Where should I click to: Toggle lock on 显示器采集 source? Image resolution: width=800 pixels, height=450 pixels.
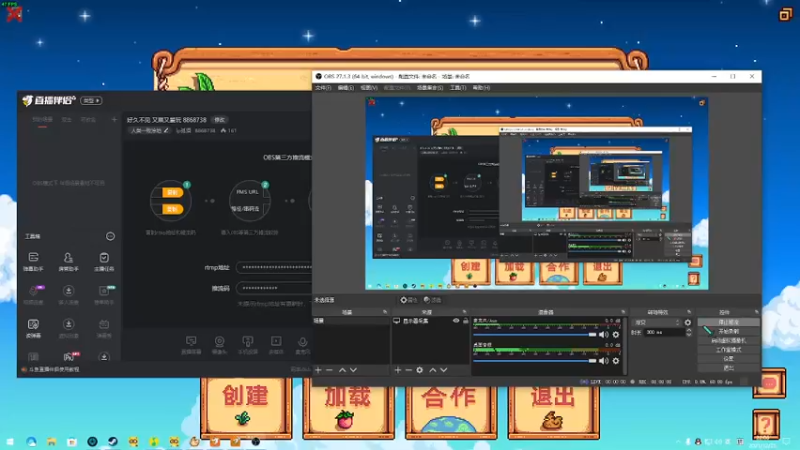pyautogui.click(x=466, y=321)
